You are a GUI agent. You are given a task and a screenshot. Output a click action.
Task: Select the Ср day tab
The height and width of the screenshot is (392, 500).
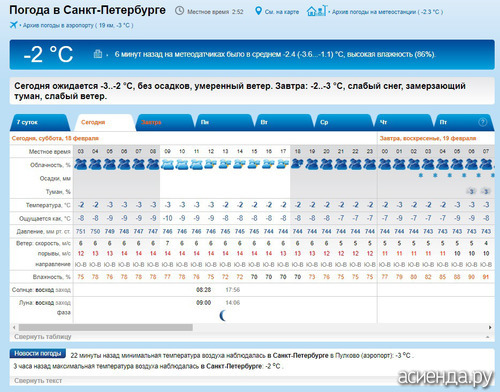pyautogui.click(x=343, y=122)
